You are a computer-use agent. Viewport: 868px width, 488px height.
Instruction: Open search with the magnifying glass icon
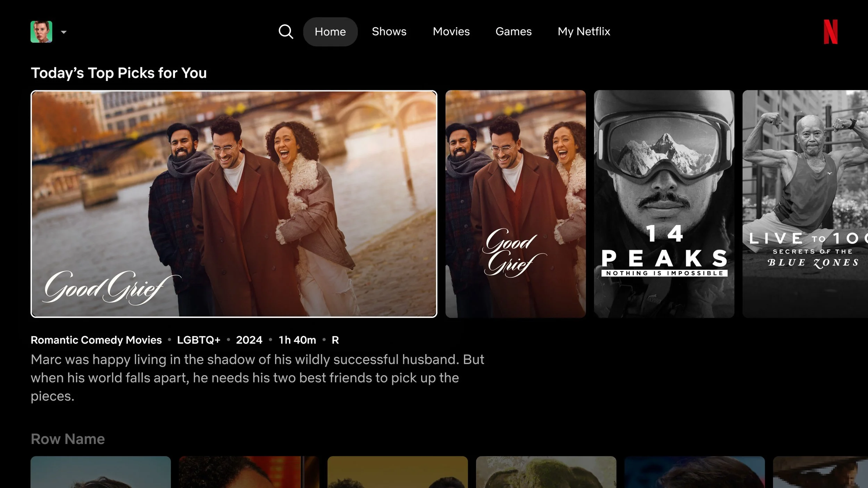pos(286,32)
